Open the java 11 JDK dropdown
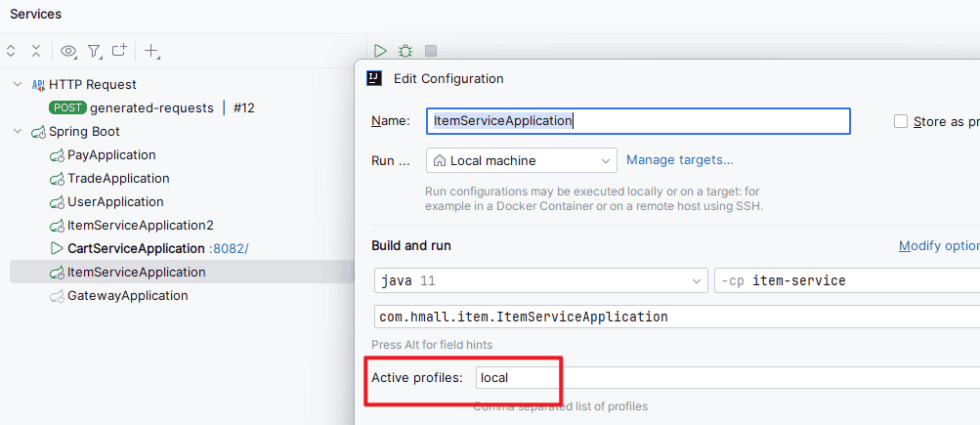 [x=540, y=280]
